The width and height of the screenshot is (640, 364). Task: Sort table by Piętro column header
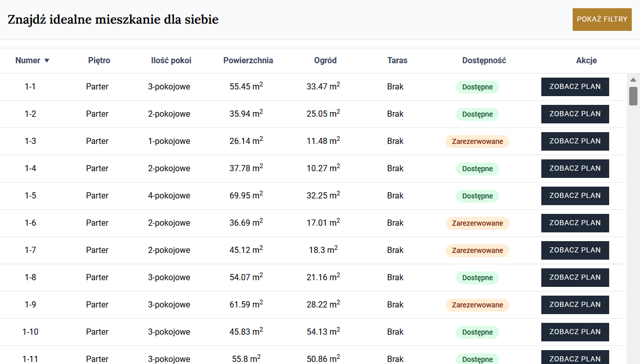click(99, 61)
